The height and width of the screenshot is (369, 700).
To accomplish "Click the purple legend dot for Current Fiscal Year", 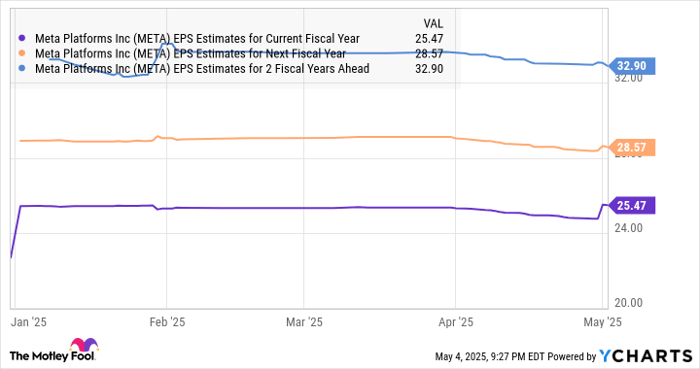I will tap(22, 39).
